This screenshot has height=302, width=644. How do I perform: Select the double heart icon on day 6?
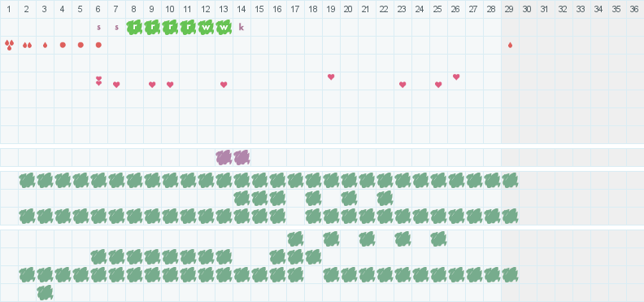coord(98,81)
